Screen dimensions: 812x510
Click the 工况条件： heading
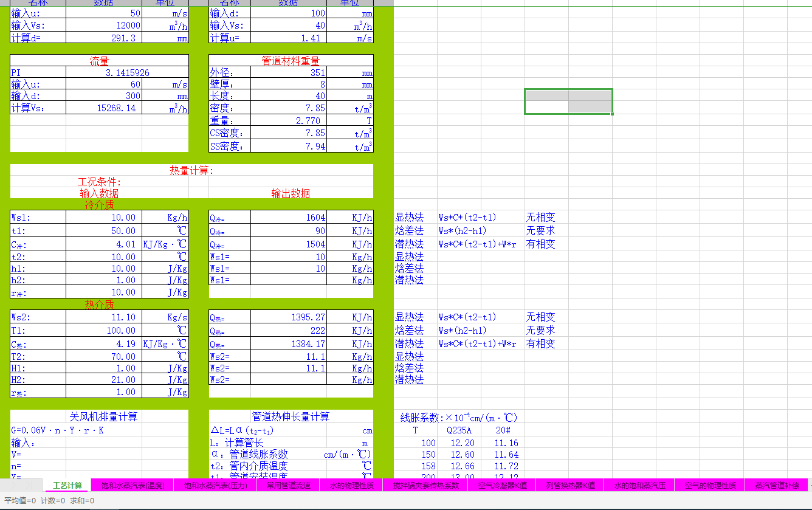99,182
